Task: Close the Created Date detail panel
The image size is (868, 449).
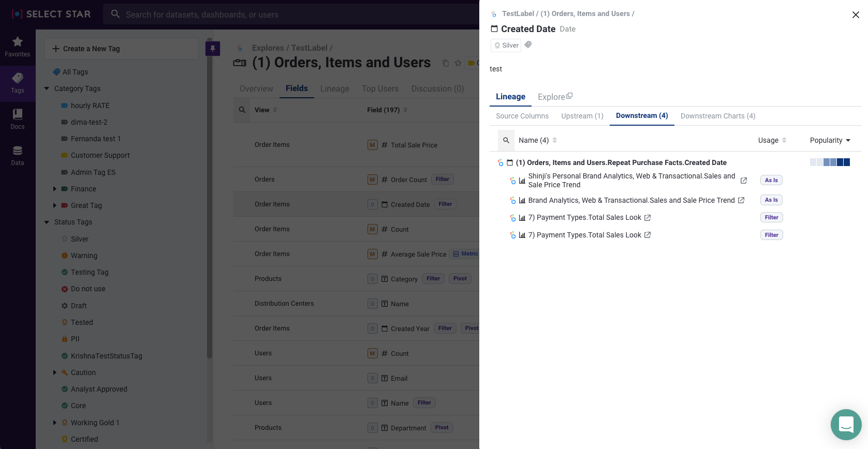Action: [x=856, y=15]
